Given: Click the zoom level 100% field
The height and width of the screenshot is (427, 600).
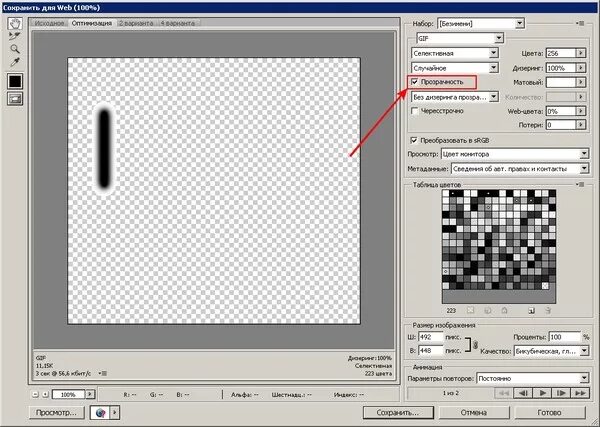Looking at the screenshot, I should click(68, 394).
